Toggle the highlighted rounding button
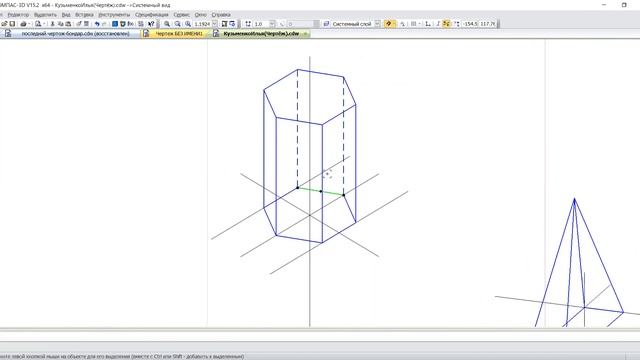Viewport: 640px width, 360px height. (x=446, y=24)
